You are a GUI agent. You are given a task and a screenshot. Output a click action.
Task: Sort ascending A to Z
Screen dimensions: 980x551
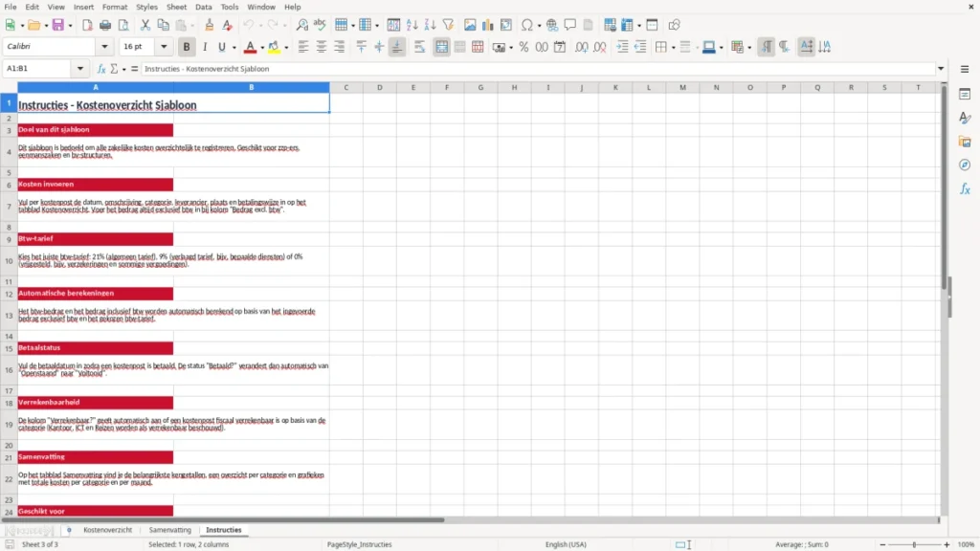click(x=412, y=25)
